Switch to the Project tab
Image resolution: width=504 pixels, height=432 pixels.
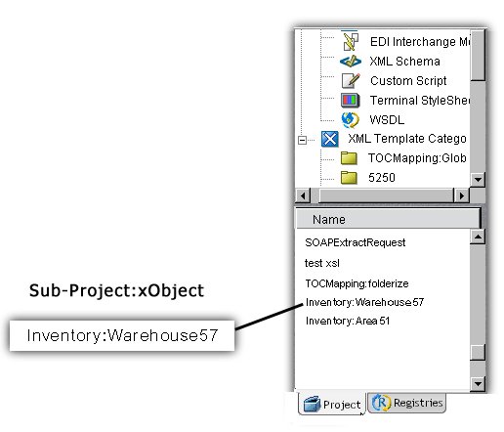pyautogui.click(x=332, y=405)
